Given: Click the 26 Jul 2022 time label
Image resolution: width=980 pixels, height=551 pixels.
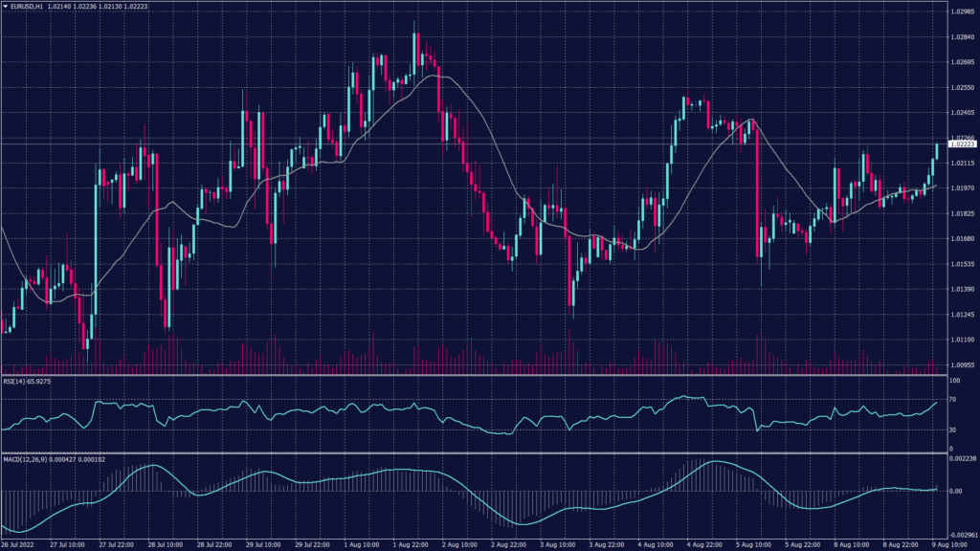Looking at the screenshot, I should [20, 545].
